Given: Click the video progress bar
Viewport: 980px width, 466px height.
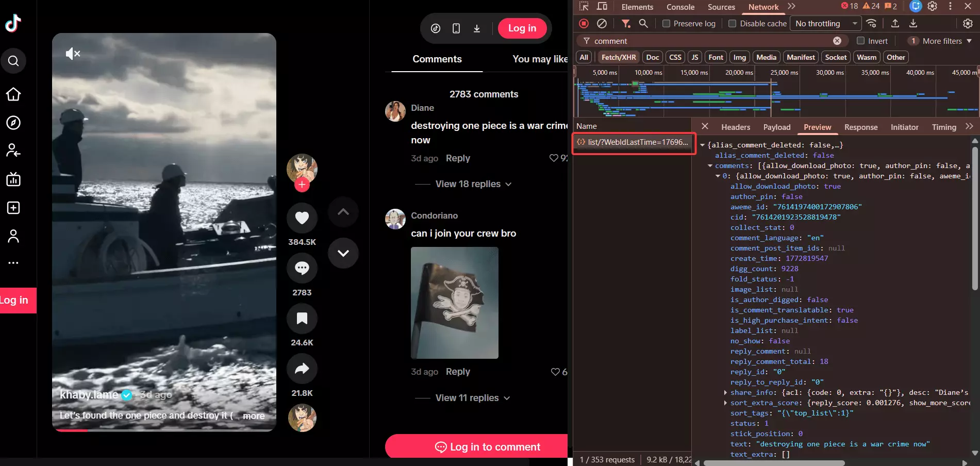Looking at the screenshot, I should pyautogui.click(x=164, y=430).
